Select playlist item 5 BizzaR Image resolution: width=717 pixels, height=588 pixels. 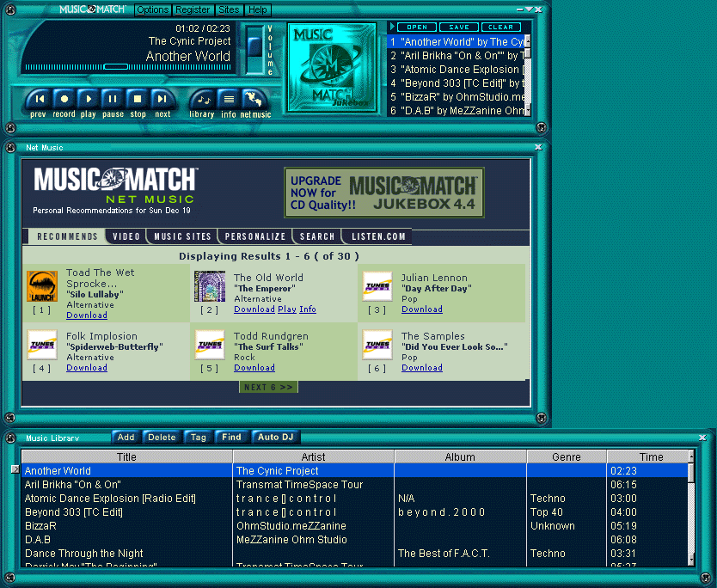pyautogui.click(x=456, y=97)
